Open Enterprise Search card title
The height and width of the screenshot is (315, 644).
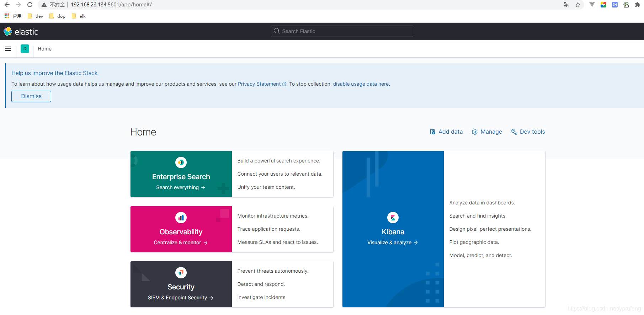point(181,177)
